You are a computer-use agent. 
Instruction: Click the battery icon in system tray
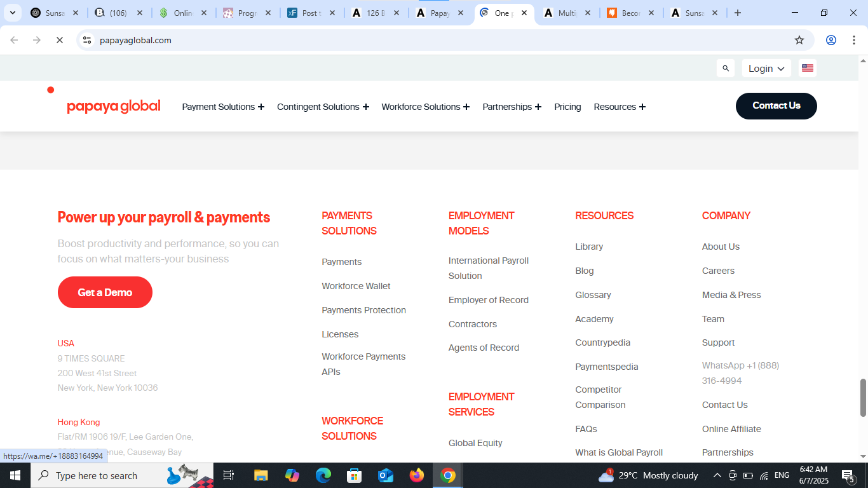748,475
